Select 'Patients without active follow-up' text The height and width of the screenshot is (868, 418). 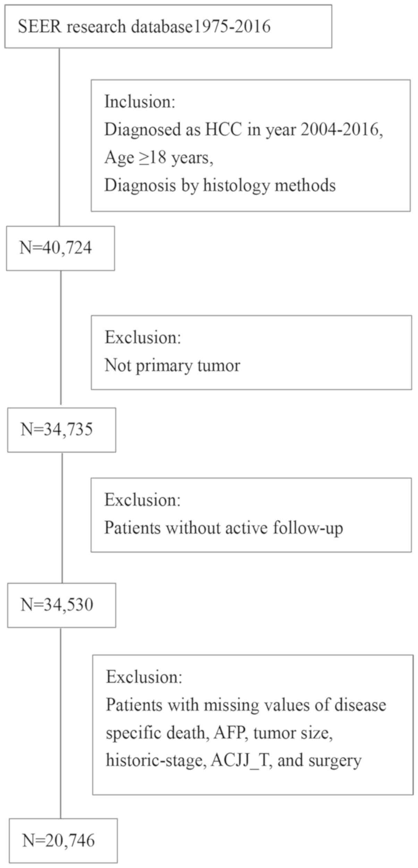tap(224, 528)
